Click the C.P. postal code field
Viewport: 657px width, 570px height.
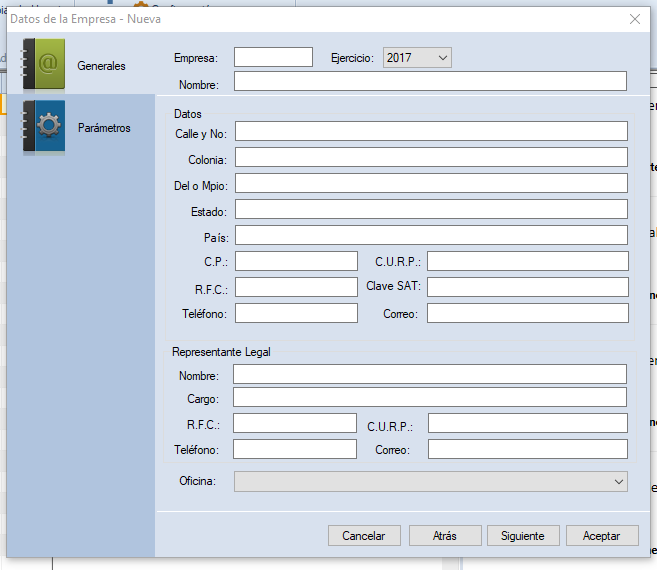point(296,261)
